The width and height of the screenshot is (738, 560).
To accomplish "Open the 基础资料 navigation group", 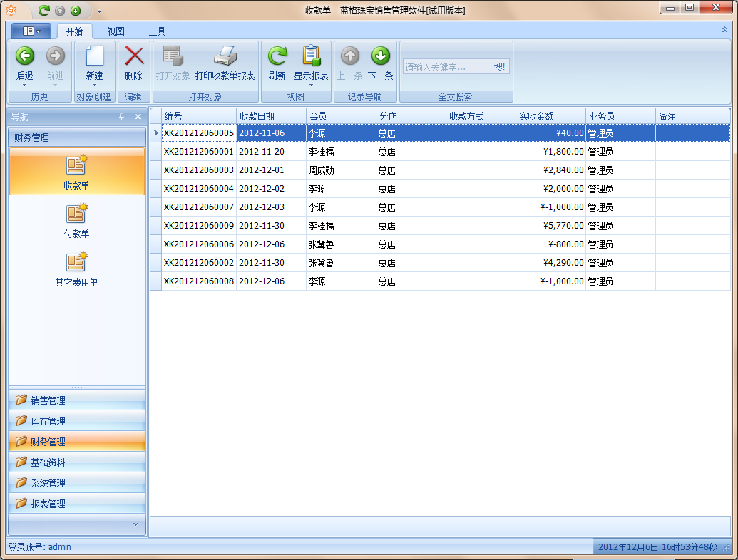I will coord(77,462).
